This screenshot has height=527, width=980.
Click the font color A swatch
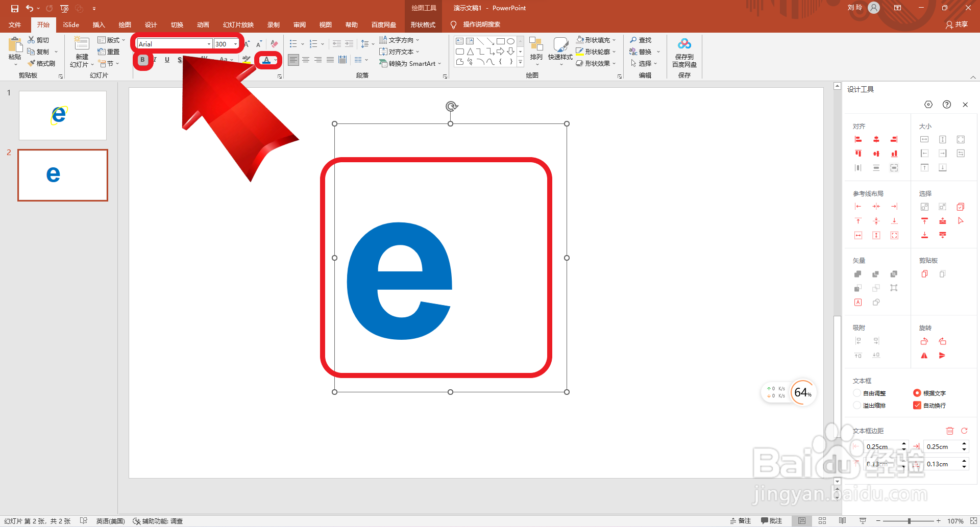(266, 60)
